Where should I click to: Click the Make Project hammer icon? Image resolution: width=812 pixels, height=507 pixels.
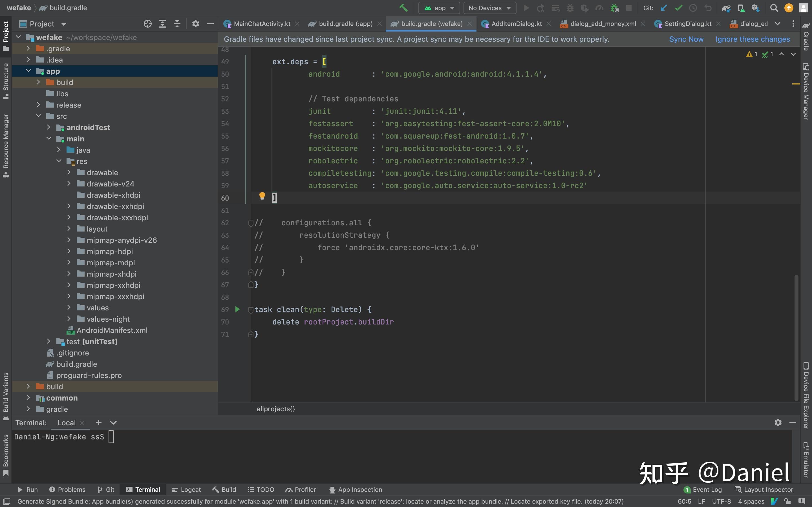point(403,8)
